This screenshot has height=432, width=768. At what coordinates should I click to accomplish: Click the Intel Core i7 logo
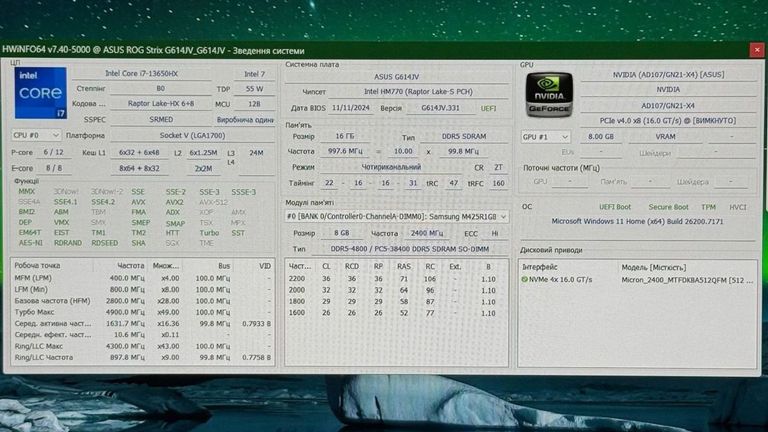[x=41, y=93]
